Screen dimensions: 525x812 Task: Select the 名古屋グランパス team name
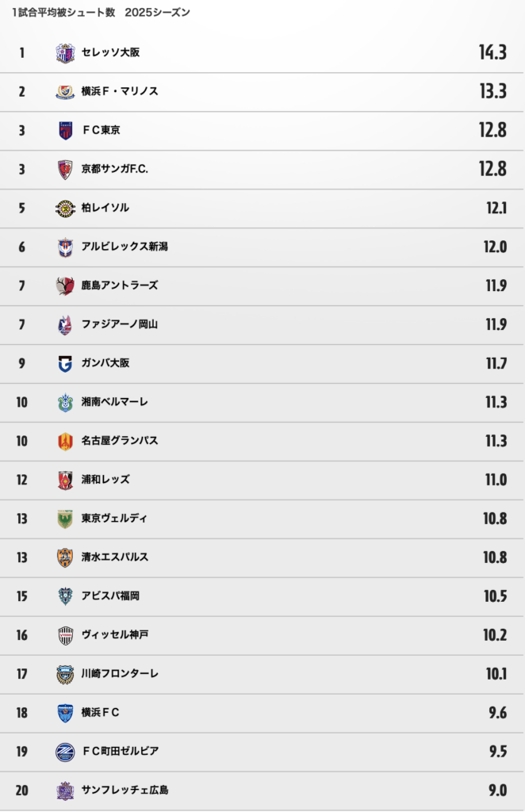pyautogui.click(x=120, y=441)
